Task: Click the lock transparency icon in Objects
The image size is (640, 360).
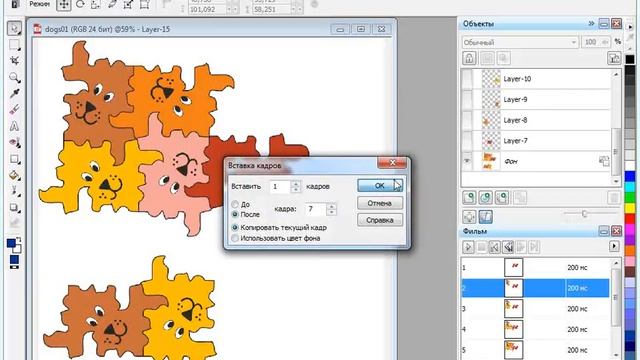Action: coord(469,58)
